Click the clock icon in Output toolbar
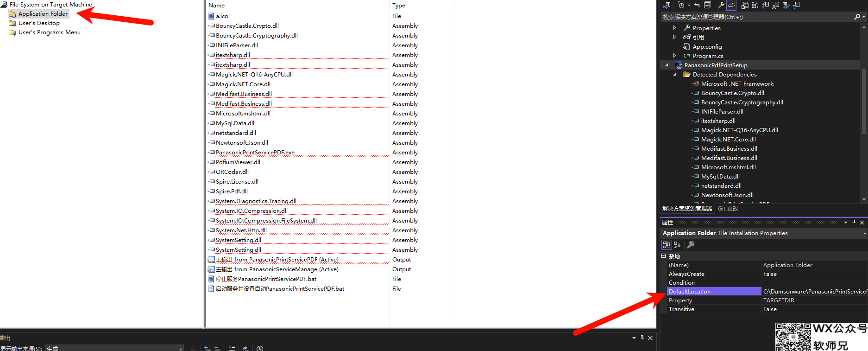868x351 pixels. pyautogui.click(x=260, y=348)
